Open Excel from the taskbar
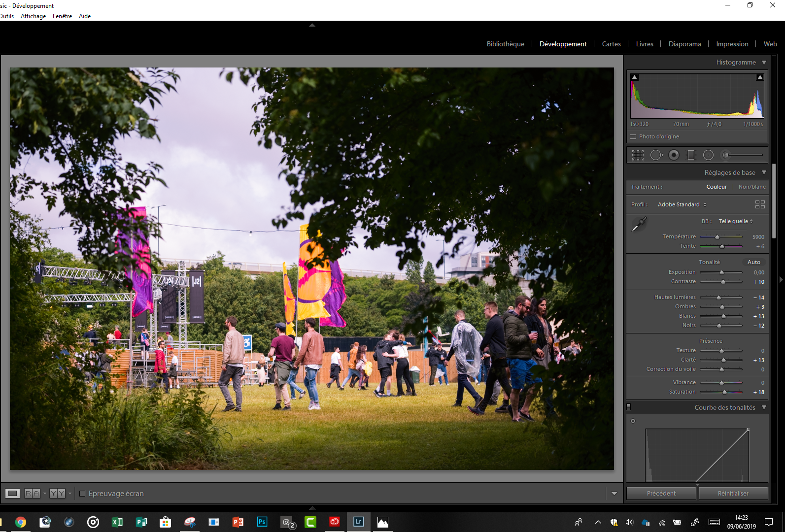The height and width of the screenshot is (532, 785). tap(117, 522)
